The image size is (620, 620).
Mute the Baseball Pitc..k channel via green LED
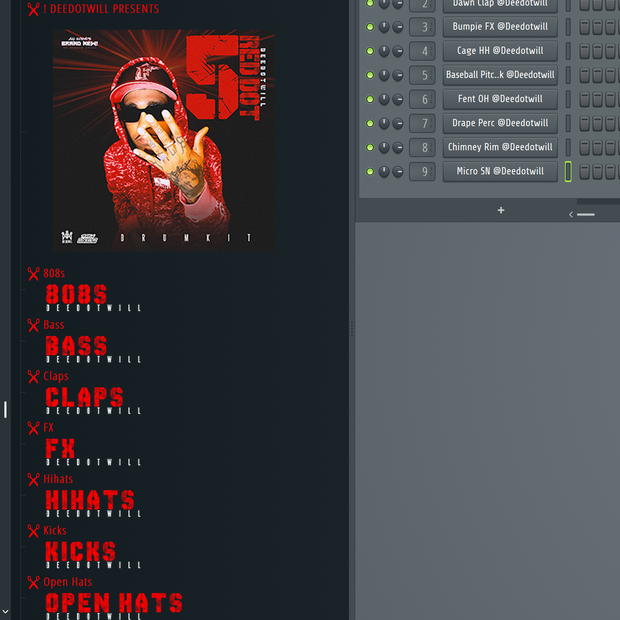click(x=370, y=75)
